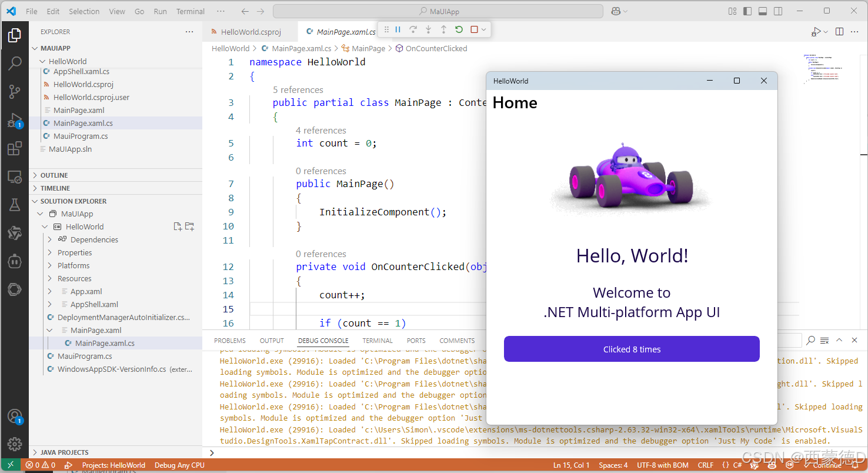Image resolution: width=868 pixels, height=473 pixels.
Task: Click 'Debug Any CPU' in status bar
Action: click(x=179, y=465)
